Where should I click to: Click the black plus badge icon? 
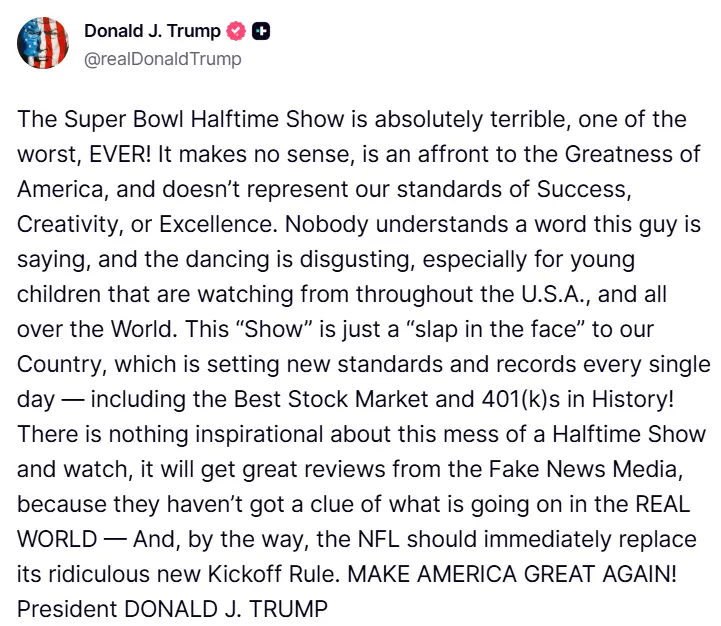click(261, 32)
